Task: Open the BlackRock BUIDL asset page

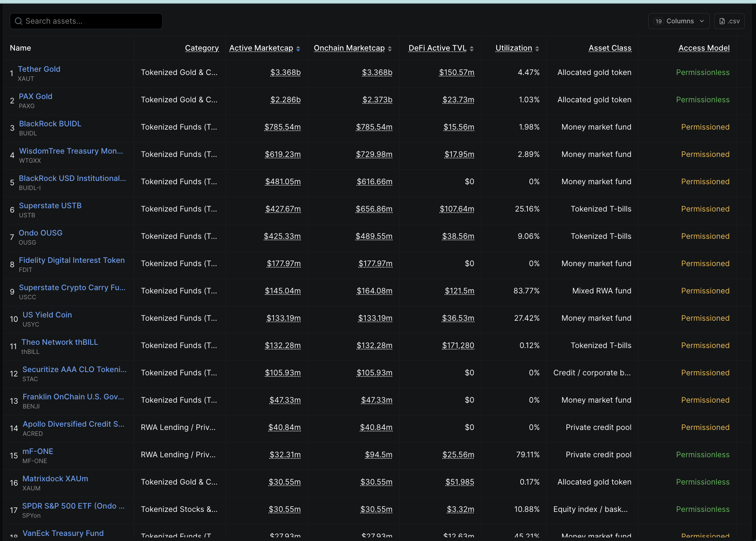Action: [50, 123]
